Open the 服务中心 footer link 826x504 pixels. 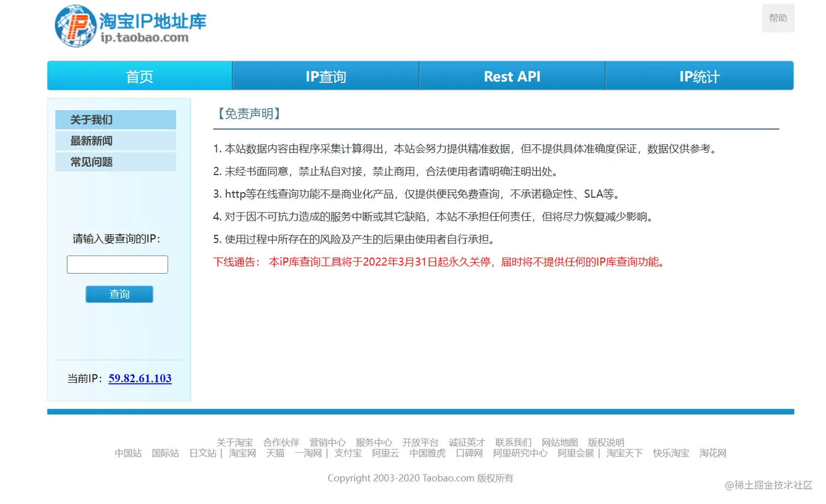pyautogui.click(x=374, y=442)
